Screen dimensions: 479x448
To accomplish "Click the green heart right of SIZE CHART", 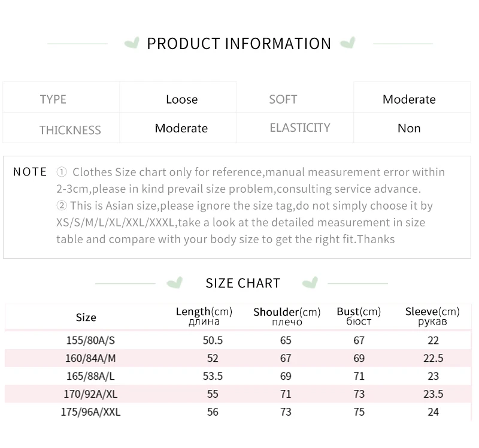I will click(310, 282).
